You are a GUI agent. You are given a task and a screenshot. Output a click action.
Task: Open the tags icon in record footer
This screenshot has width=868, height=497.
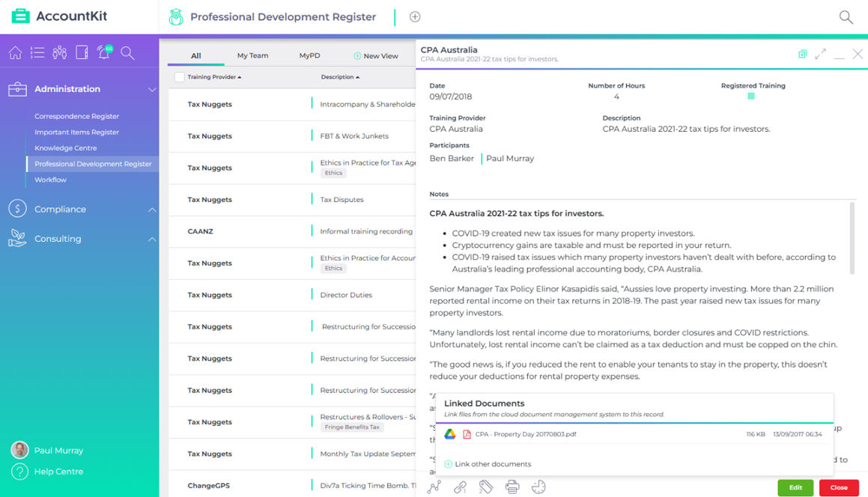click(486, 487)
